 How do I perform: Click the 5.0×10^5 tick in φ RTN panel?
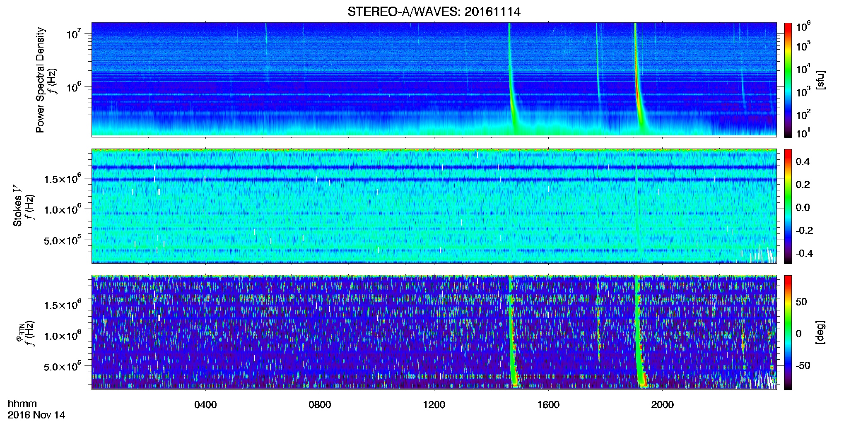point(62,366)
